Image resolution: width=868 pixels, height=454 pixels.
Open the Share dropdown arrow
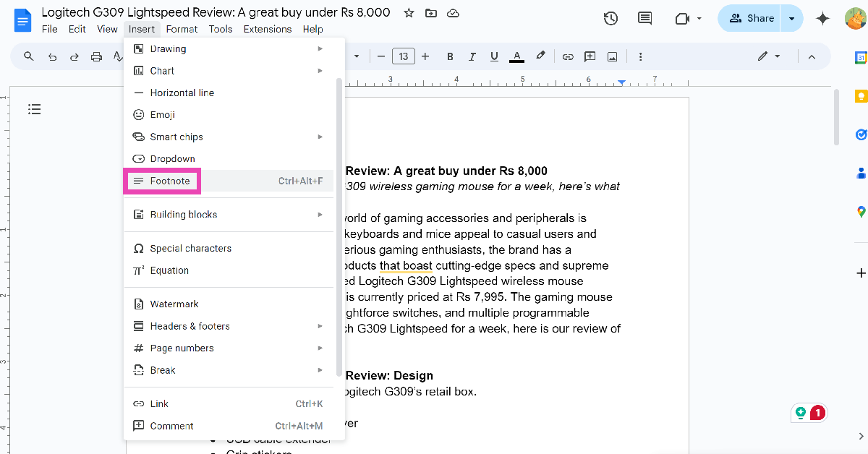tap(792, 18)
